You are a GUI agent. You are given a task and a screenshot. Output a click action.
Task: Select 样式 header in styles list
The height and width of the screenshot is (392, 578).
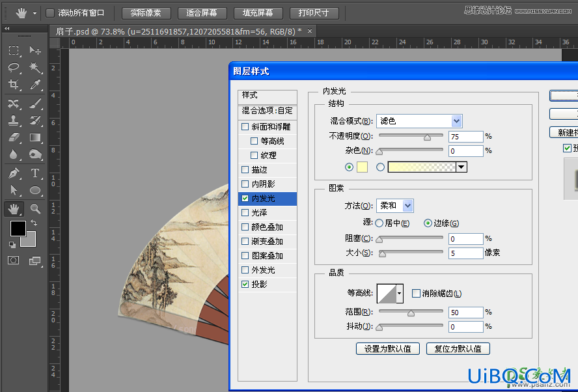click(x=268, y=95)
